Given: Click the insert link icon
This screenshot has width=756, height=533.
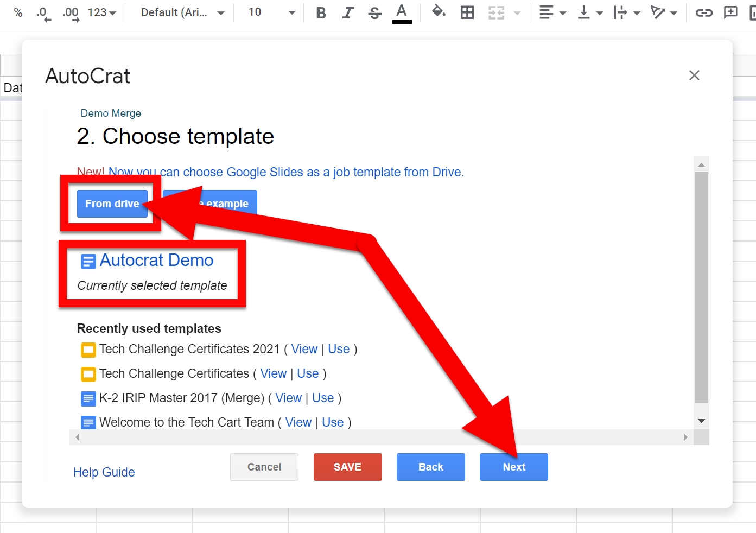Looking at the screenshot, I should click(704, 12).
